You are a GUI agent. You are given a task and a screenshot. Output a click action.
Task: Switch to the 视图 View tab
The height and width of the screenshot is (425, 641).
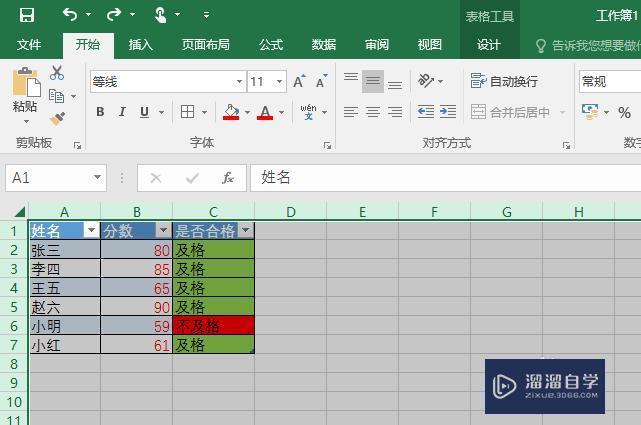(x=430, y=45)
